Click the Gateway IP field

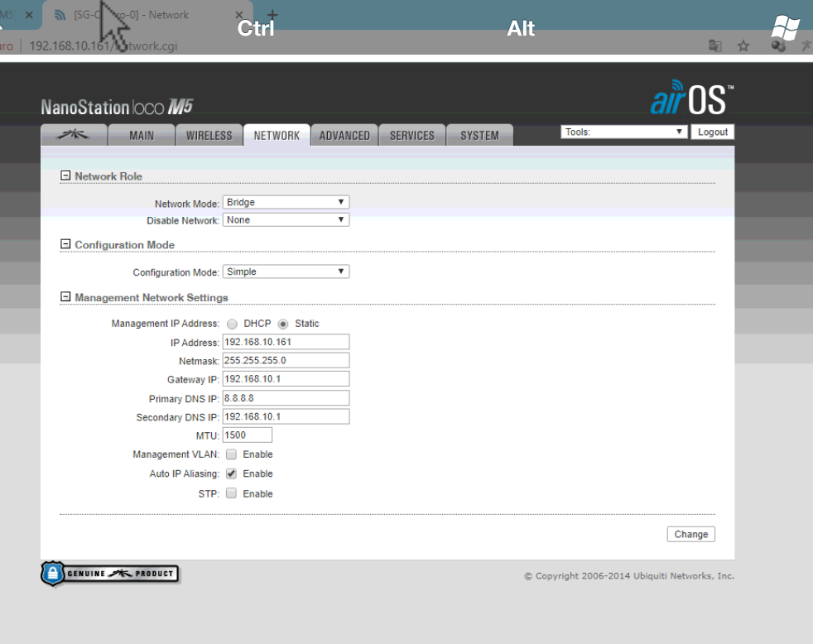point(286,379)
